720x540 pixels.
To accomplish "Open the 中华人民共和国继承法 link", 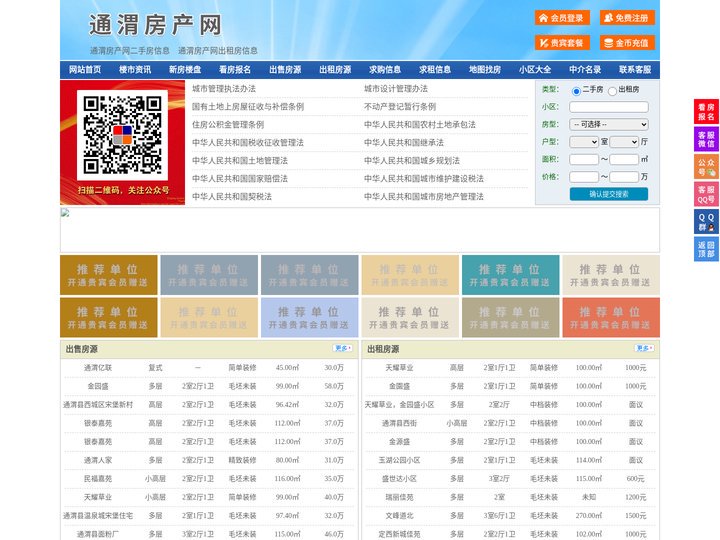I will click(x=404, y=142).
